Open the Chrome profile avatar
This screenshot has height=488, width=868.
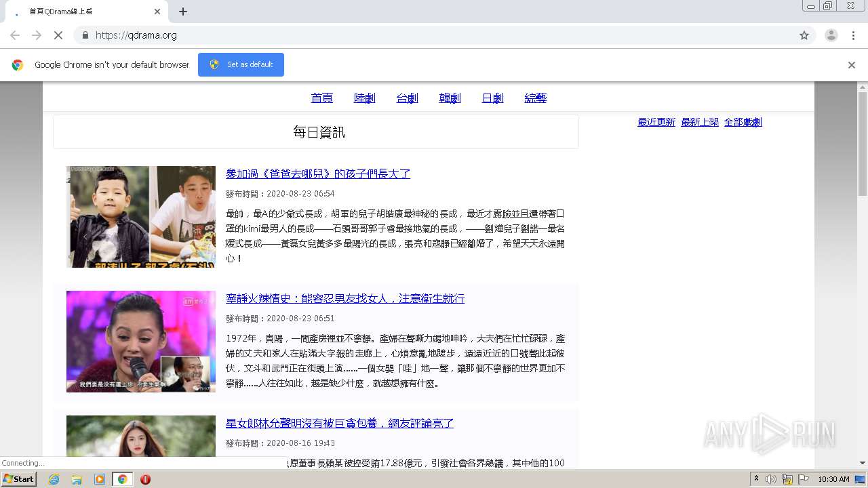coord(831,35)
